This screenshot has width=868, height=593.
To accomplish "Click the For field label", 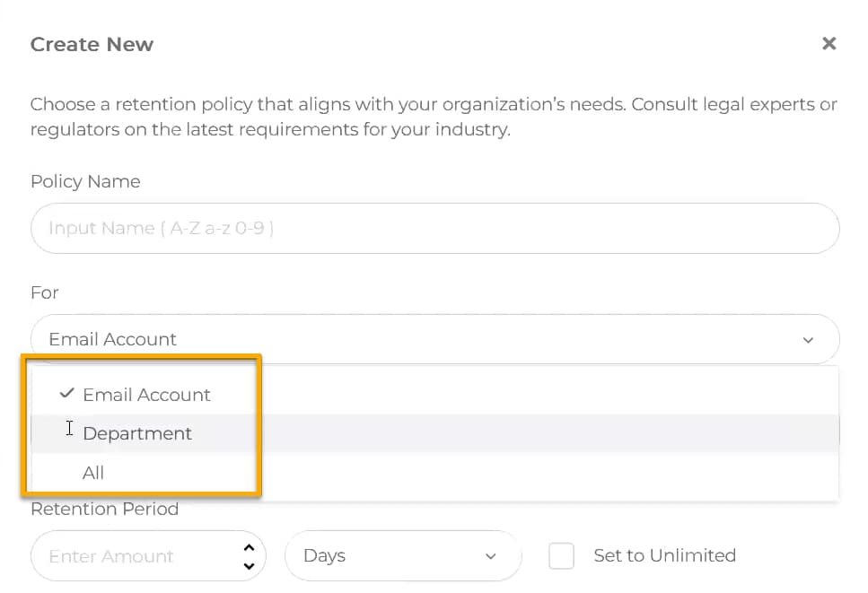I will click(44, 292).
